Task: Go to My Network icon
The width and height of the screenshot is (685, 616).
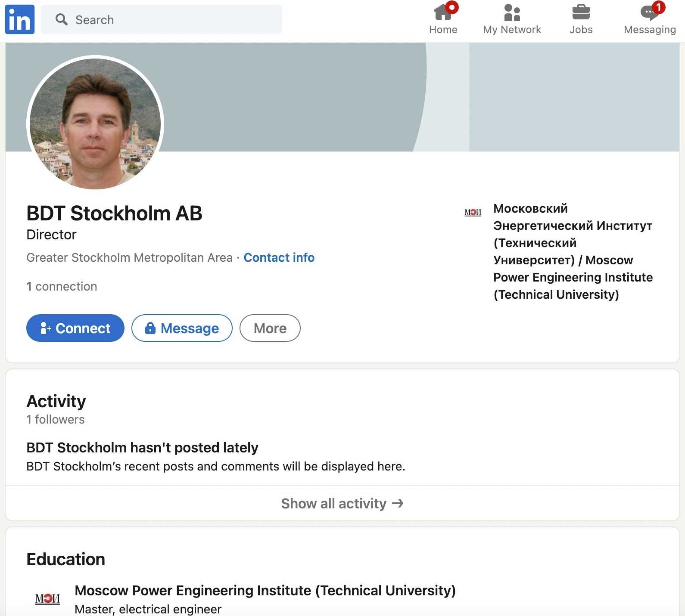Action: pos(512,13)
